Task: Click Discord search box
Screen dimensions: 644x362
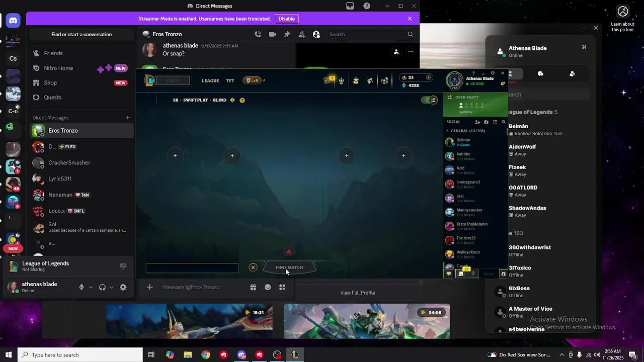Action: point(371,34)
